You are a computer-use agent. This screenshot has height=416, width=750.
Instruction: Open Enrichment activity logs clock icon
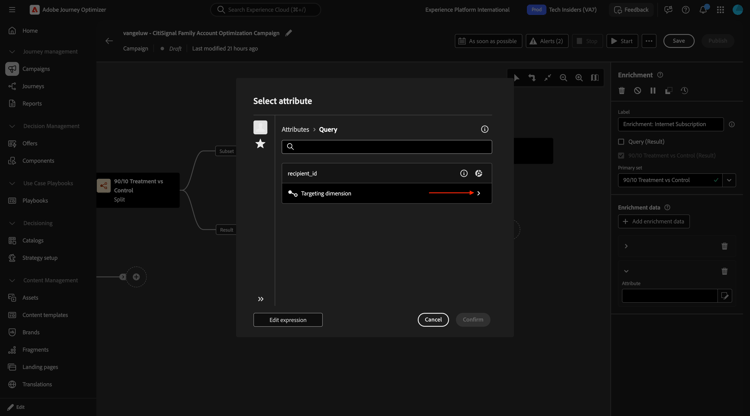pos(684,91)
